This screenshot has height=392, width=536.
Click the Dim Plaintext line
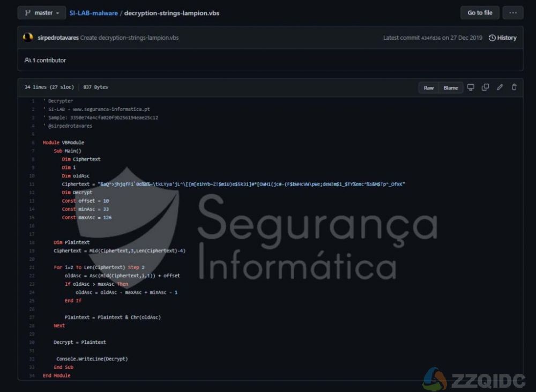click(x=71, y=242)
